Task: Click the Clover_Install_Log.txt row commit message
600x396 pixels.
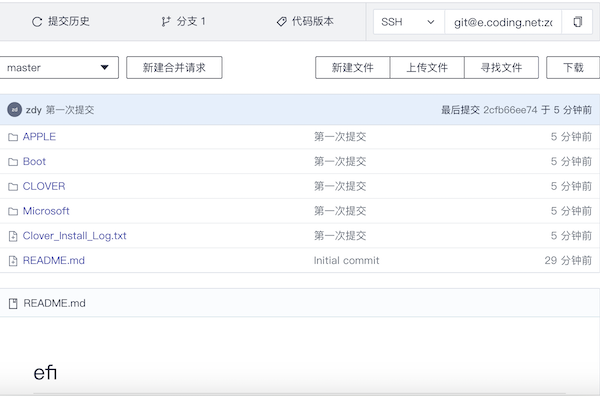Action: pos(340,236)
